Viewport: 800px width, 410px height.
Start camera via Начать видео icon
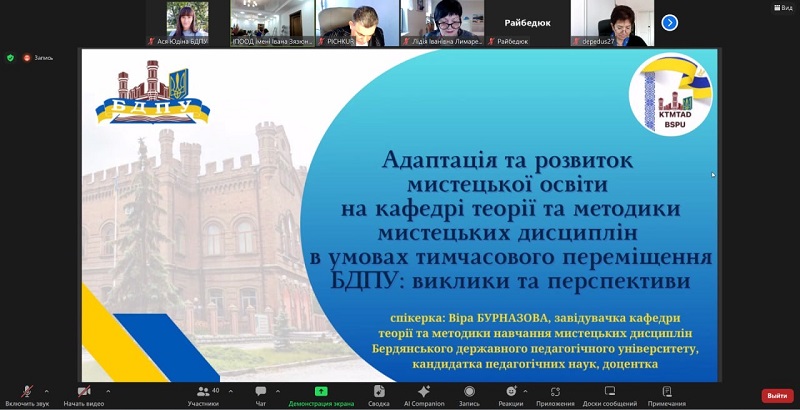pos(84,392)
